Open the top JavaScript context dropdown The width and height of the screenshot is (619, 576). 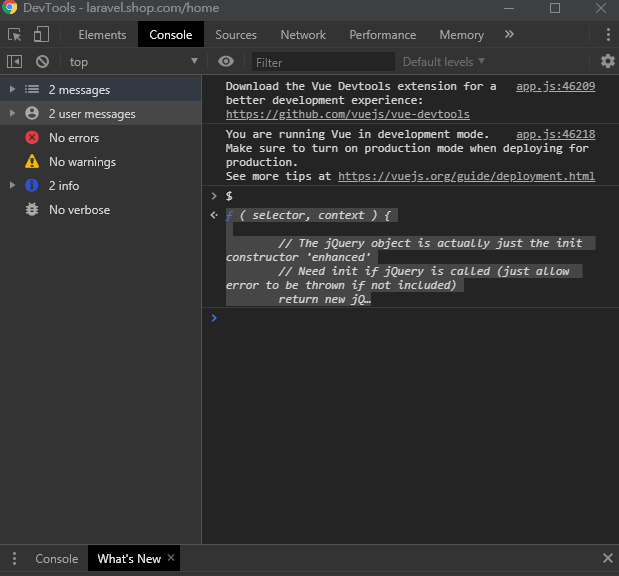(133, 62)
